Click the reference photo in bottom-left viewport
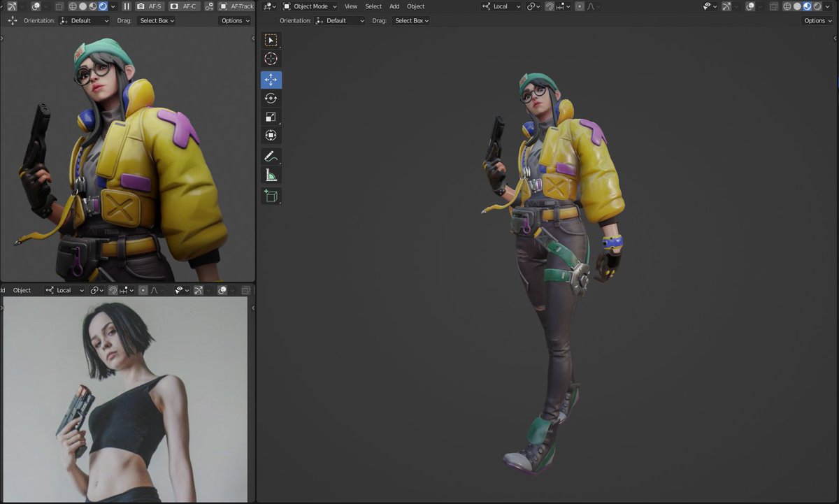Screen dimensions: 839x504 (x=126, y=398)
